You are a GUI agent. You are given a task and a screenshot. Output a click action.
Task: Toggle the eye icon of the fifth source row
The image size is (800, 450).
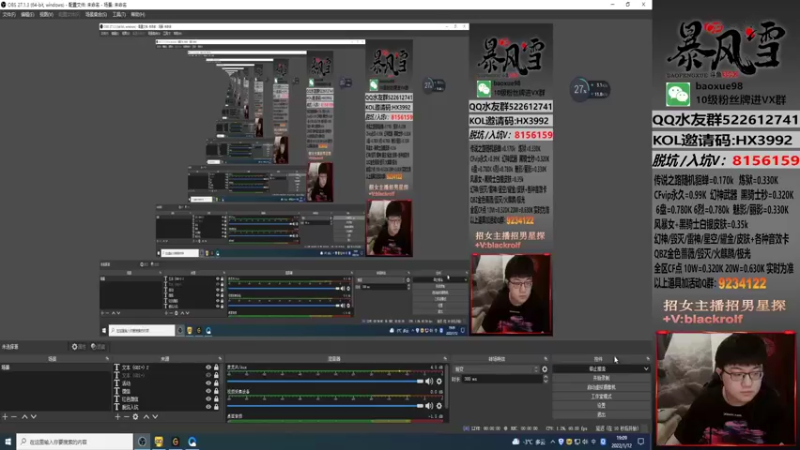(208, 399)
